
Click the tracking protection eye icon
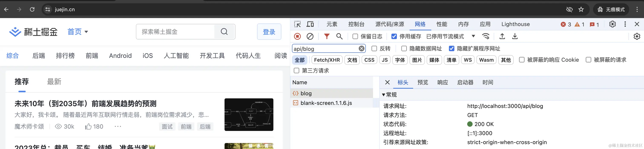point(569,10)
